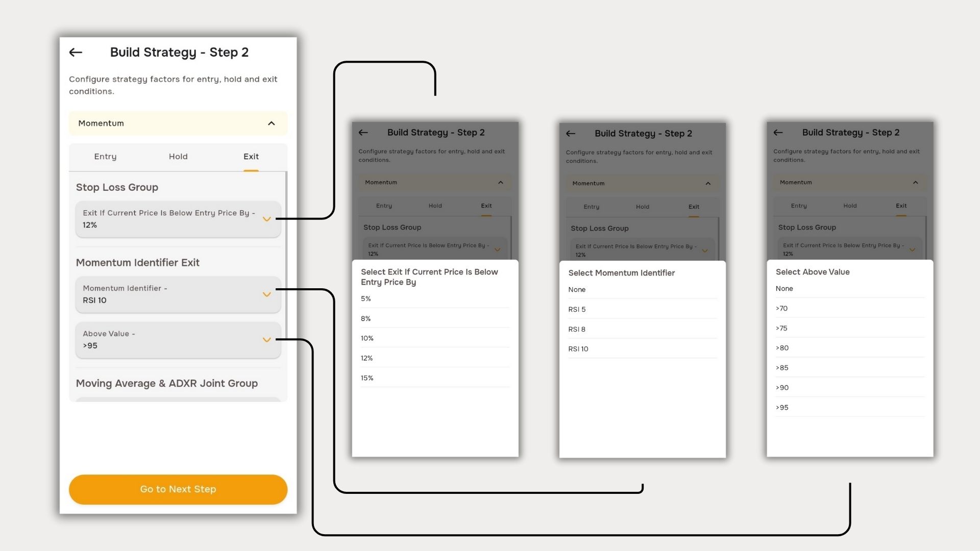Viewport: 980px width, 551px height.
Task: Open Above Value dropdown showing >95
Action: [178, 340]
